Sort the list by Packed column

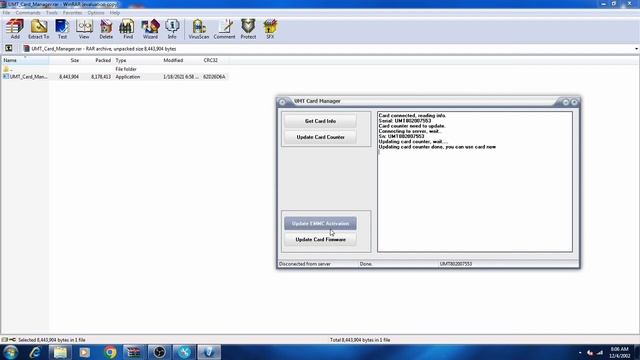96,60
